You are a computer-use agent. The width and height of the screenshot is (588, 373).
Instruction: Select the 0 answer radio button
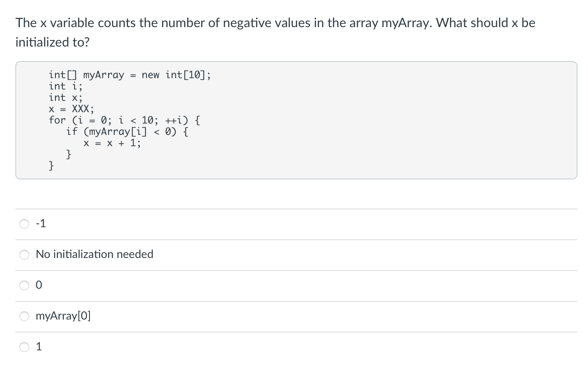tap(24, 286)
